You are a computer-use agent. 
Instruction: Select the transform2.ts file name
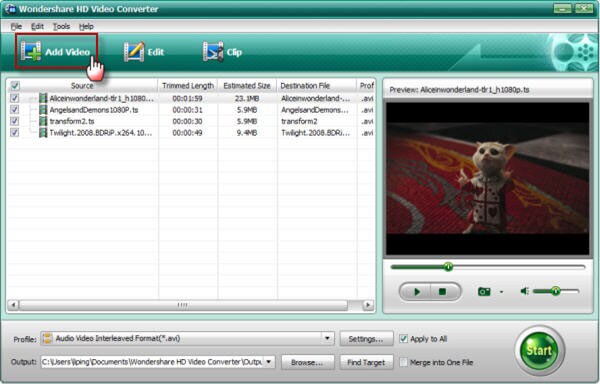(x=72, y=121)
